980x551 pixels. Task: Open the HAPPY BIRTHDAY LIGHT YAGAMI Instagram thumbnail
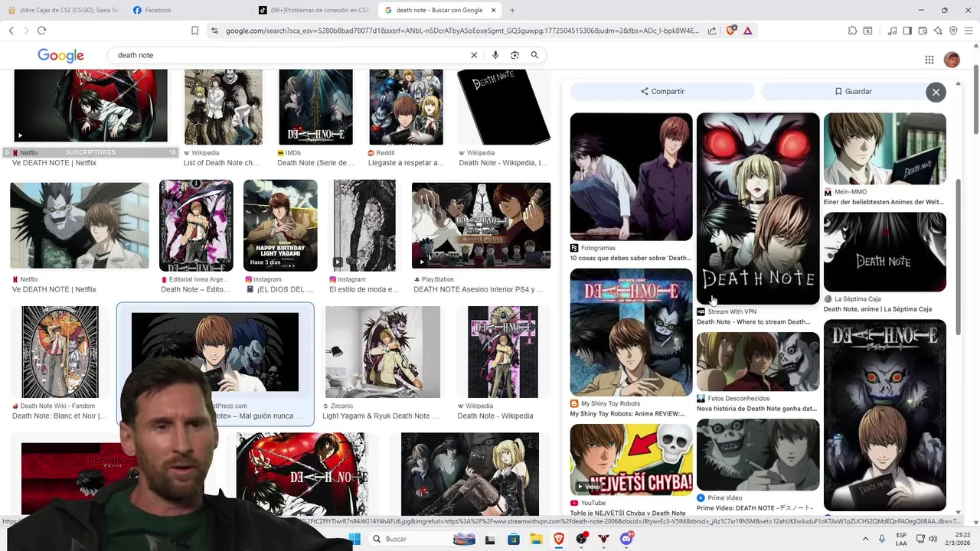280,225
